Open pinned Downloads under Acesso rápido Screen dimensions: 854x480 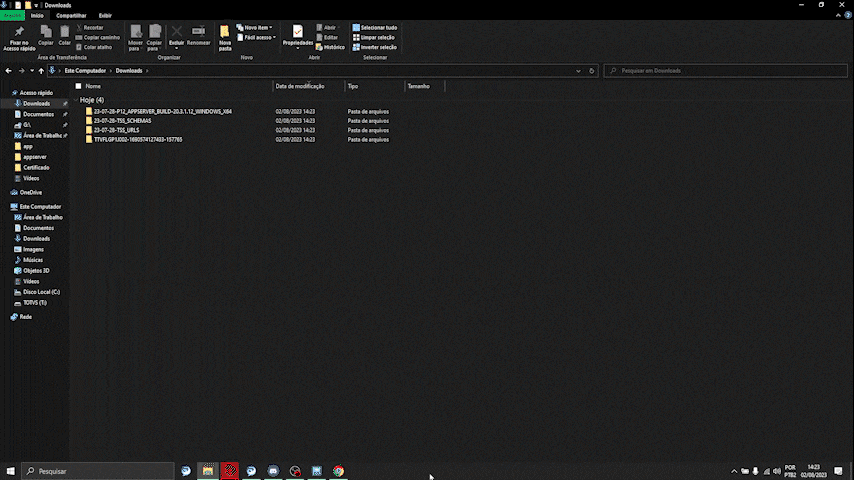coord(36,103)
